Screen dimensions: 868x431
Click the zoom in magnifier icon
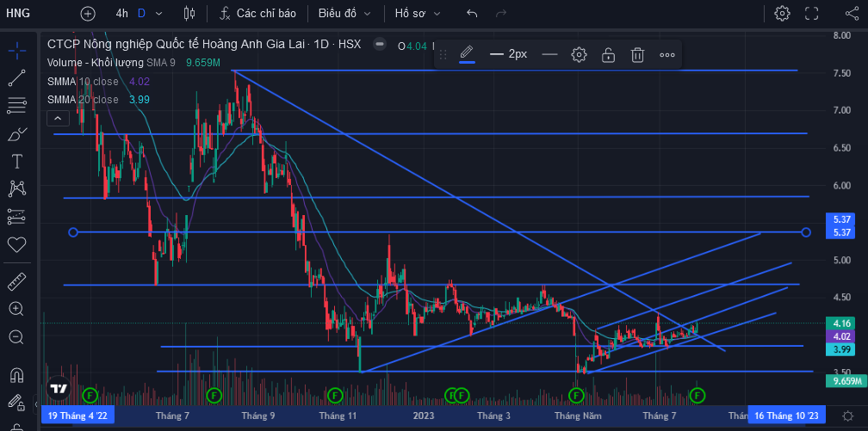17,309
